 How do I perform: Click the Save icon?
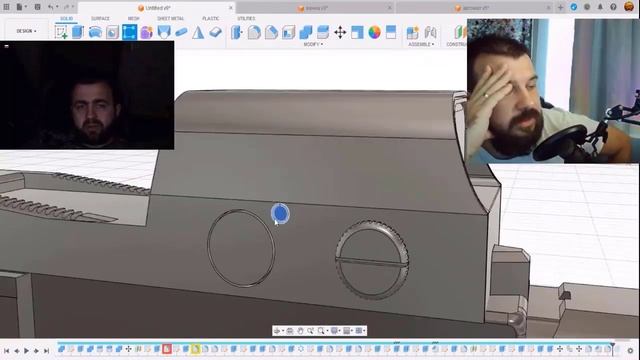tap(37, 7)
